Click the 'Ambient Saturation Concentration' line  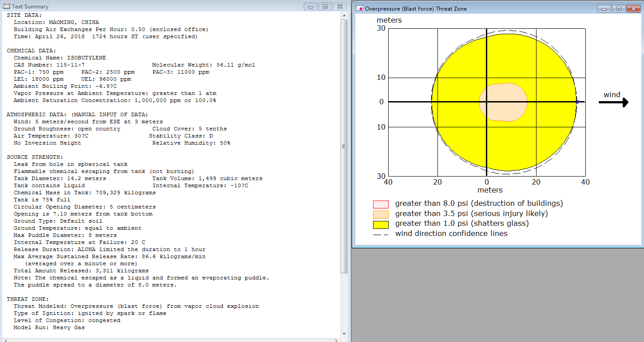115,100
